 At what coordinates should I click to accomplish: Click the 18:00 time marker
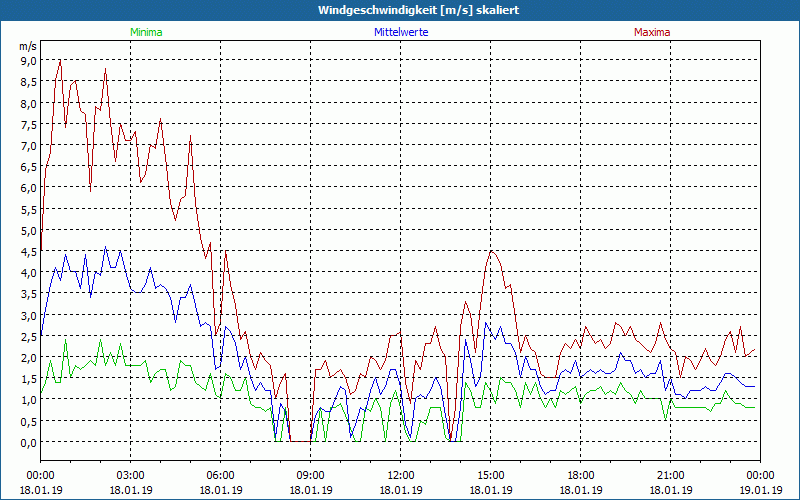[580, 475]
